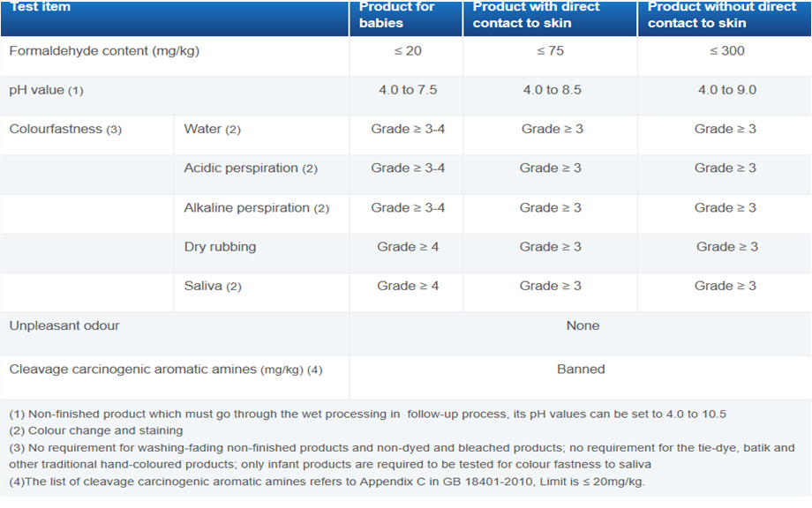Click 'Product without direct contact to skin' header
The width and height of the screenshot is (812, 508).
point(721,15)
